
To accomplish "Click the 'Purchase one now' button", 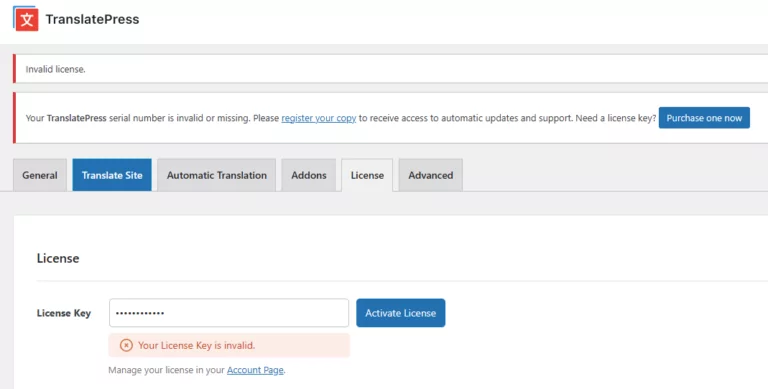I will tap(704, 118).
